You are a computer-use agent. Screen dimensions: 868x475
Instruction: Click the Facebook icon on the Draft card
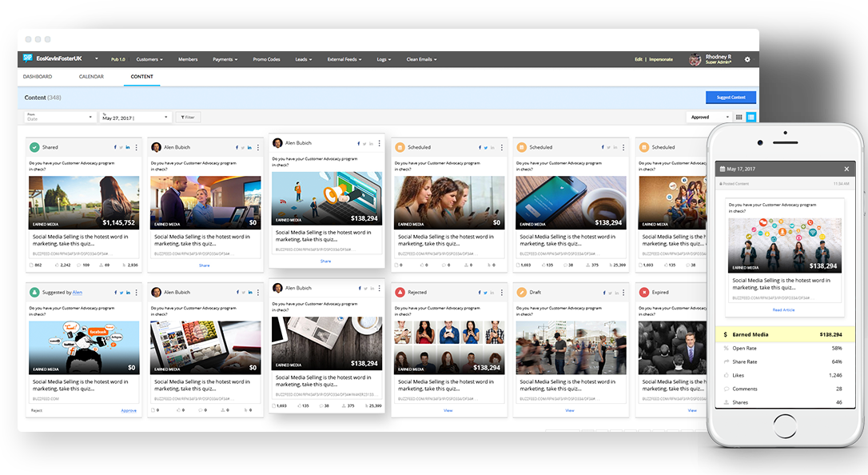coord(604,293)
